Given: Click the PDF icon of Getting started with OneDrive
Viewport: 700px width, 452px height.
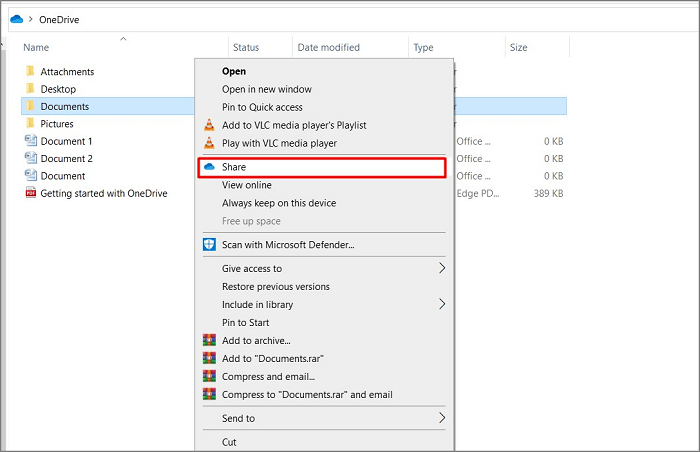Looking at the screenshot, I should click(x=30, y=194).
